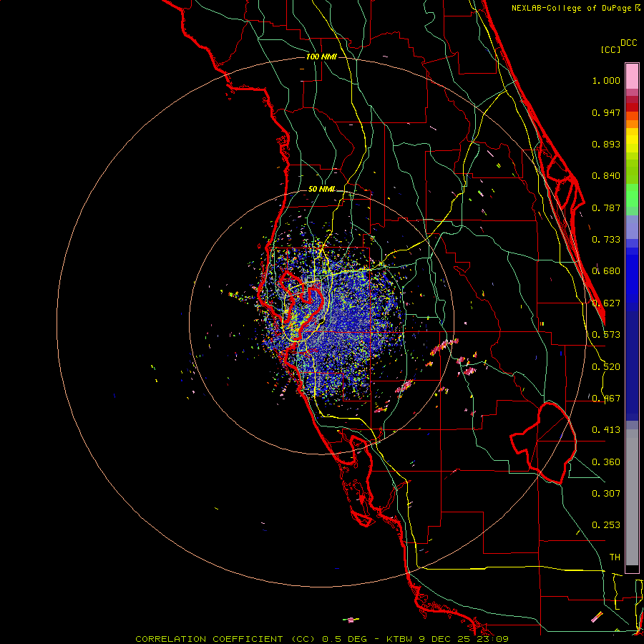Click the KTBW 9 DEC 25 23:09 timestamp
Viewport: 644px width, 644px height.
447,639
